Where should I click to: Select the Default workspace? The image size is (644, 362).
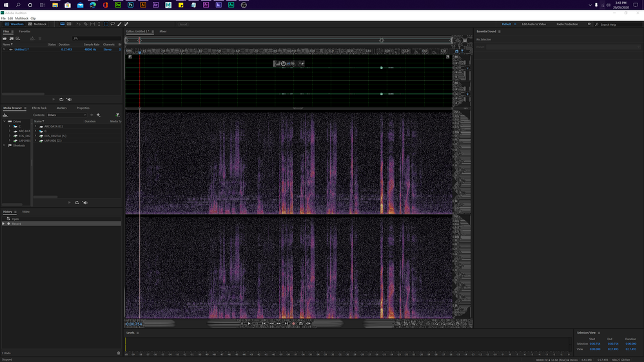point(507,24)
